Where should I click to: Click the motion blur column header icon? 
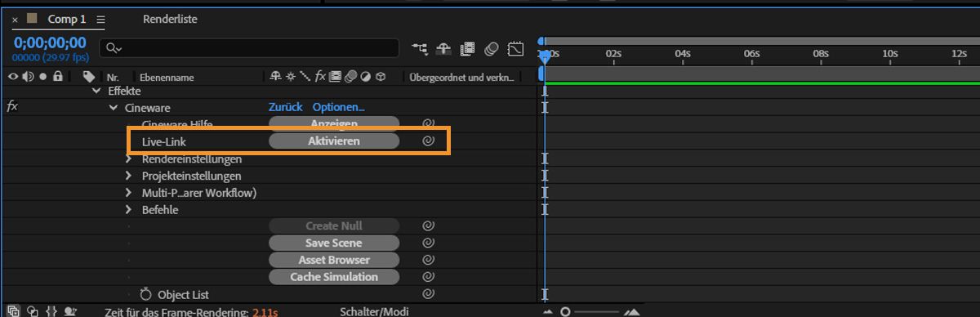(351, 77)
